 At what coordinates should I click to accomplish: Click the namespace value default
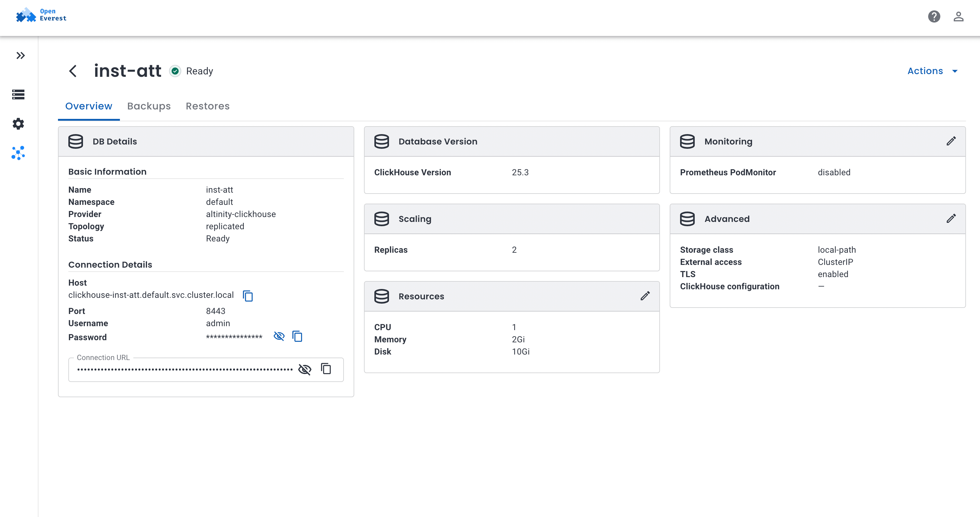point(219,202)
